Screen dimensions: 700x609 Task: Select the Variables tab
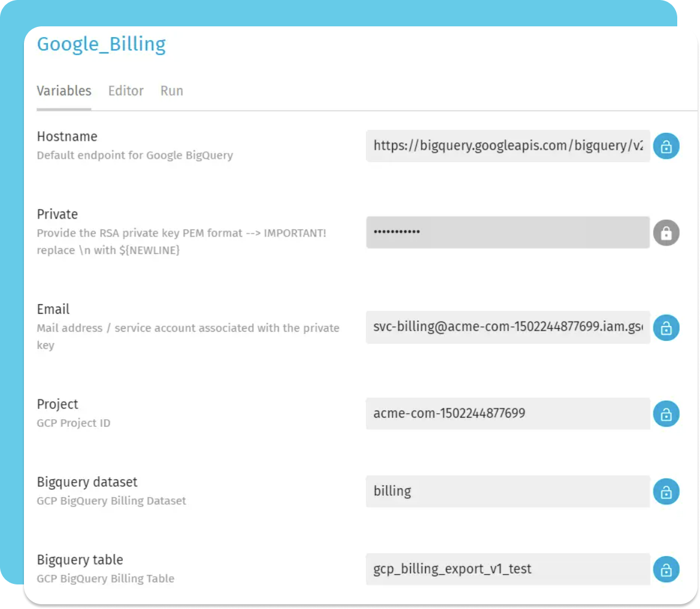tap(63, 90)
